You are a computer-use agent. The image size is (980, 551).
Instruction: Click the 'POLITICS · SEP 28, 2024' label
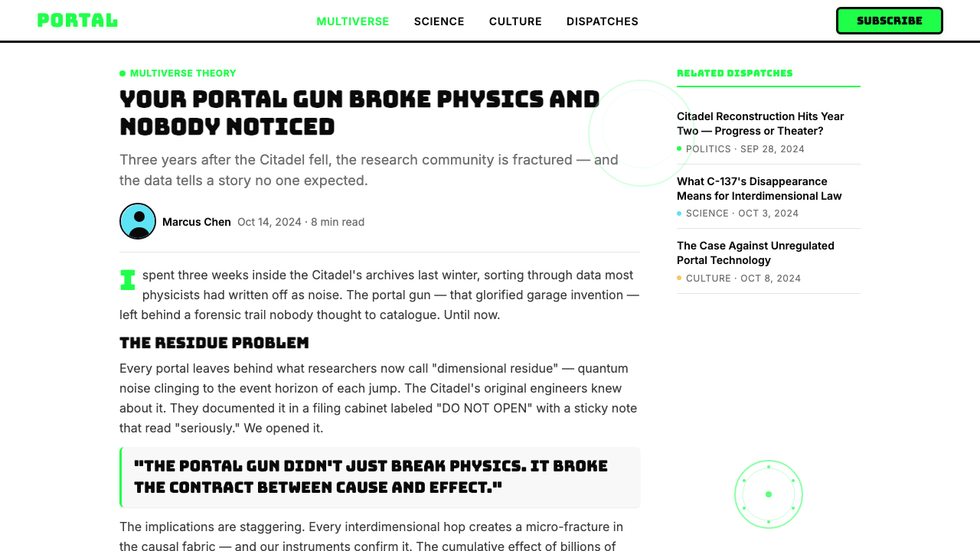[x=740, y=149]
